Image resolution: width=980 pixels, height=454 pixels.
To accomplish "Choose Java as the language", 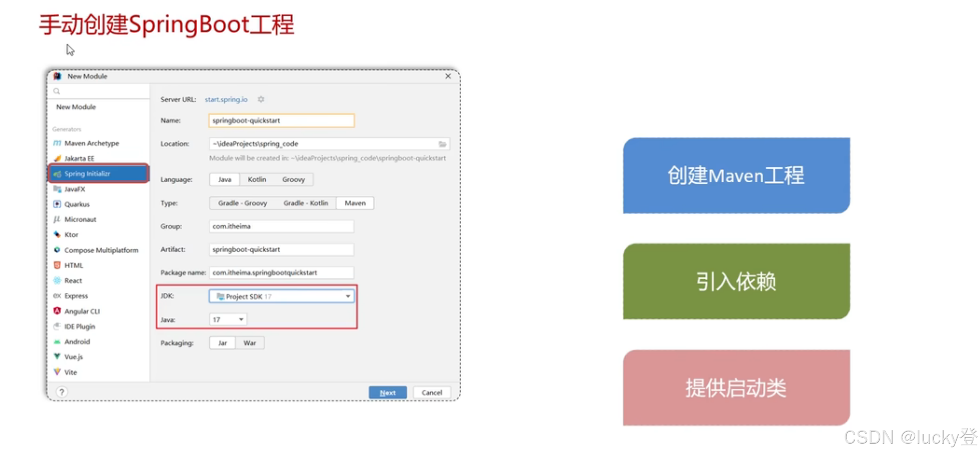I will tap(225, 179).
